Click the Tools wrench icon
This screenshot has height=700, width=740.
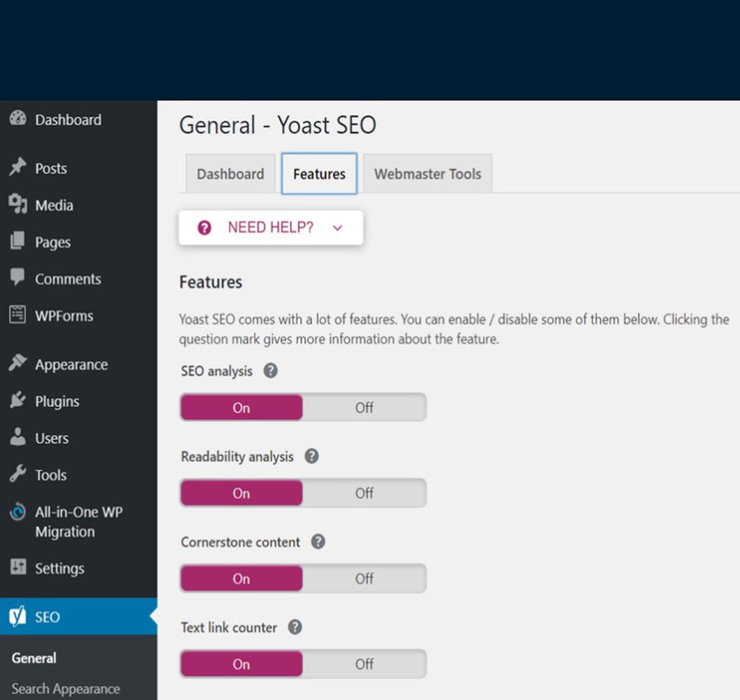pyautogui.click(x=18, y=473)
